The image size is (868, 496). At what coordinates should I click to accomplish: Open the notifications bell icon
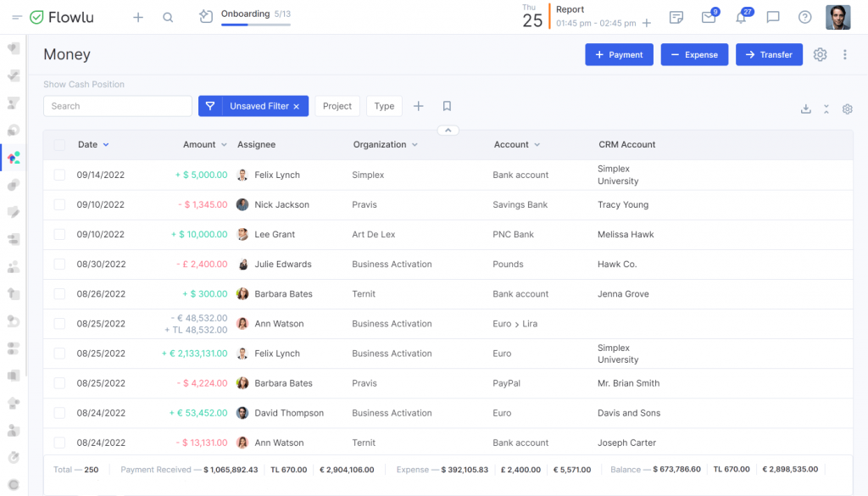pyautogui.click(x=741, y=17)
